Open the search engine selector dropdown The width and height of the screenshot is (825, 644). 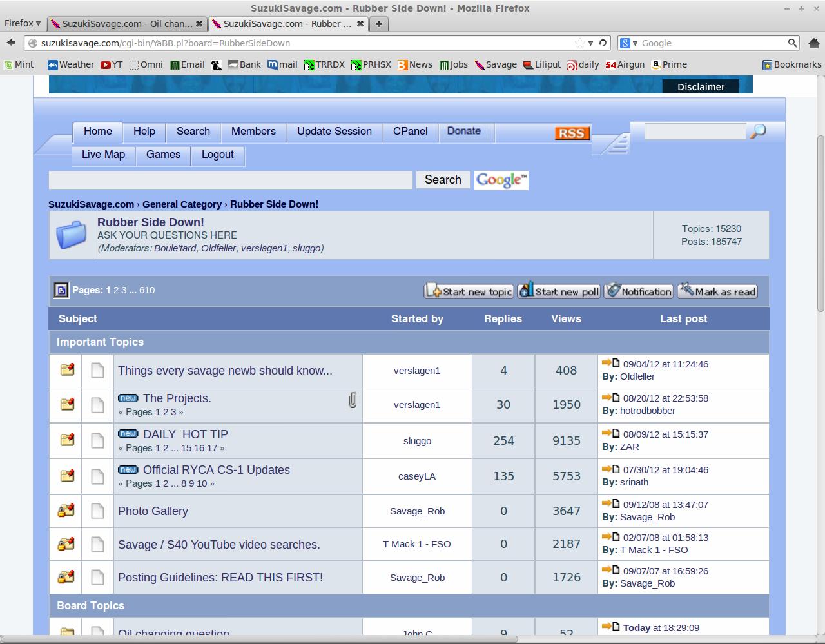[x=629, y=43]
